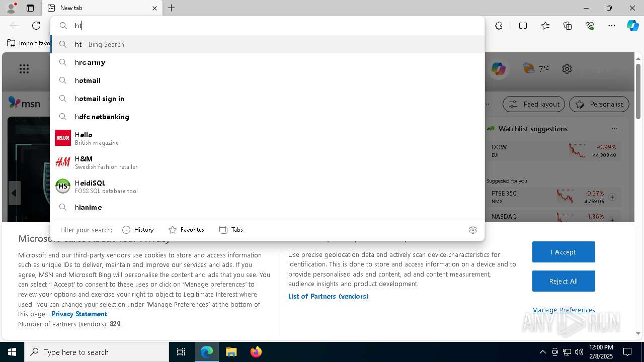Open Extensions puzzle icon

click(x=499, y=26)
